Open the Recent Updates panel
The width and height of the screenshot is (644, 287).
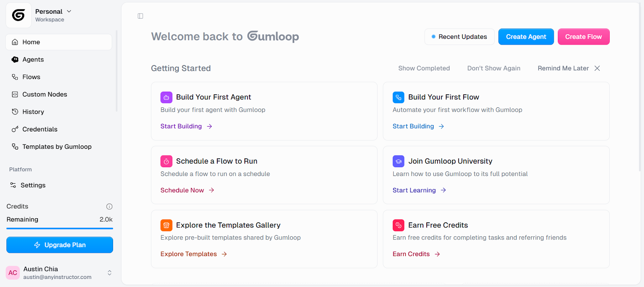pyautogui.click(x=459, y=37)
